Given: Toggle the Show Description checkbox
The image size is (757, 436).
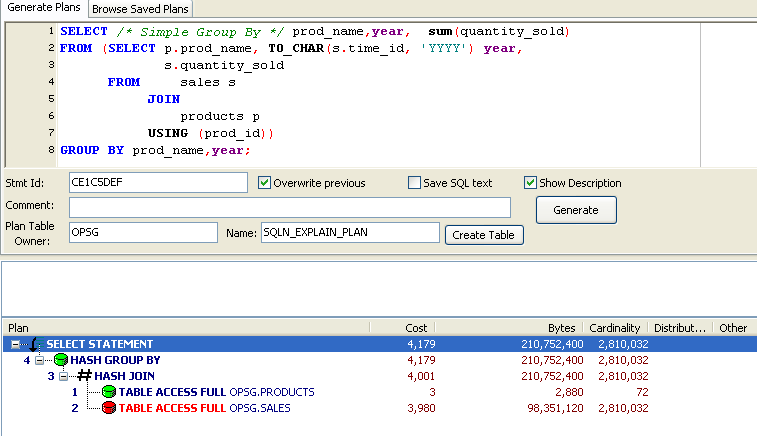Looking at the screenshot, I should click(530, 183).
